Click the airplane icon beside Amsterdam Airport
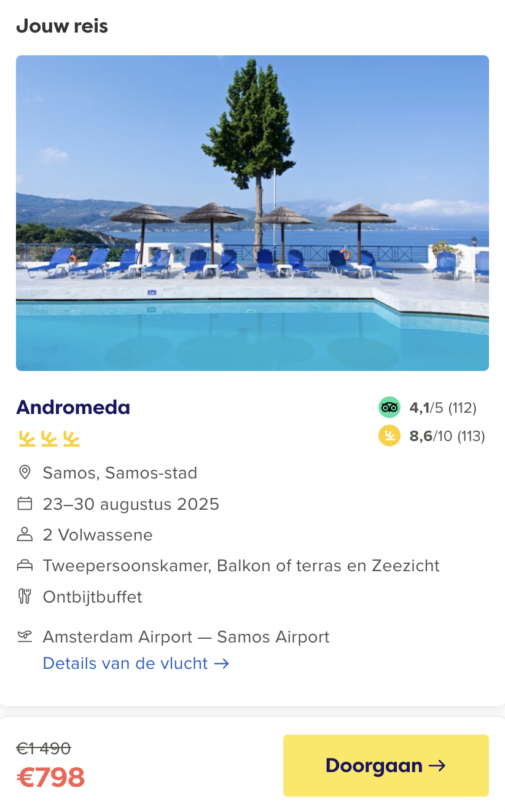505x812 pixels. 25,636
